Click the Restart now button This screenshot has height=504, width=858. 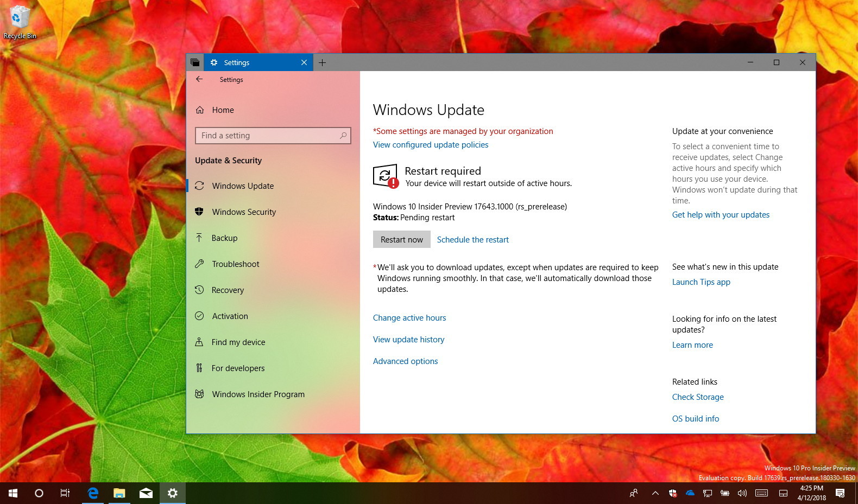(x=401, y=239)
